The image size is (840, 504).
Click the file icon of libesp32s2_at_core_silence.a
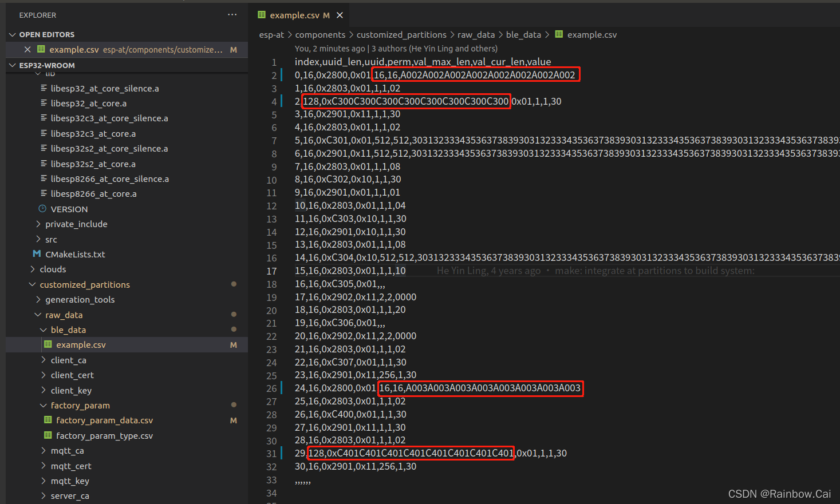[x=44, y=148]
